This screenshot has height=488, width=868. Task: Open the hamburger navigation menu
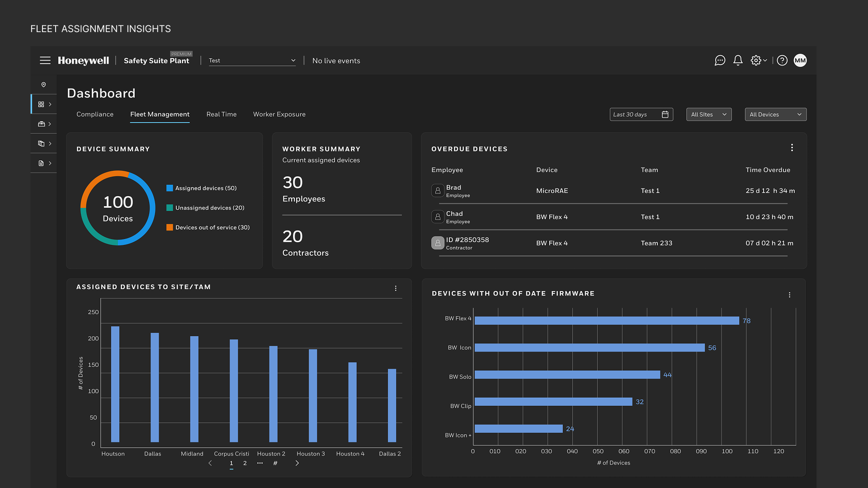coord(45,61)
